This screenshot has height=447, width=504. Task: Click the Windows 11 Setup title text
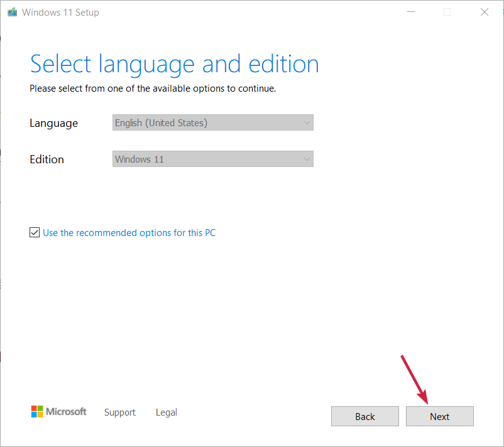60,12
